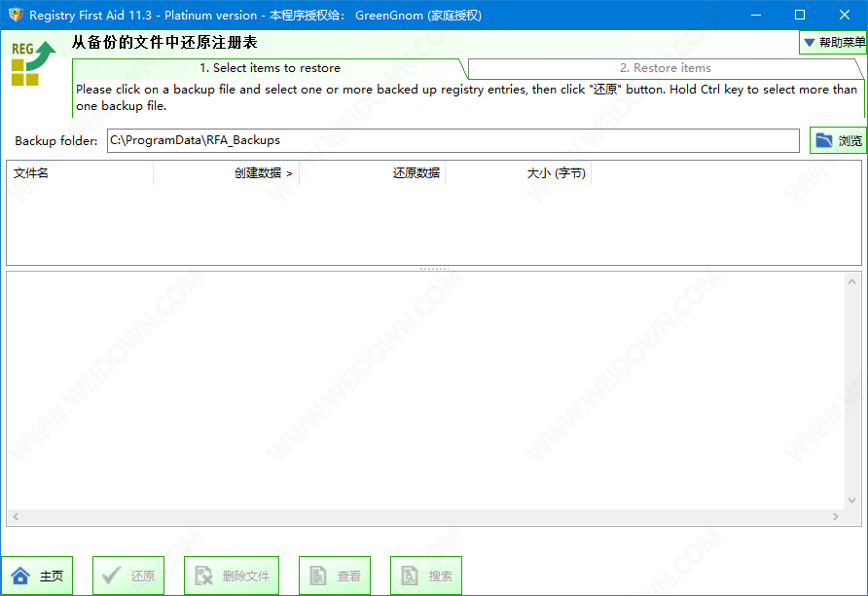Switch to '1. Select items to restore' tab
This screenshot has width=868, height=596.
click(270, 68)
